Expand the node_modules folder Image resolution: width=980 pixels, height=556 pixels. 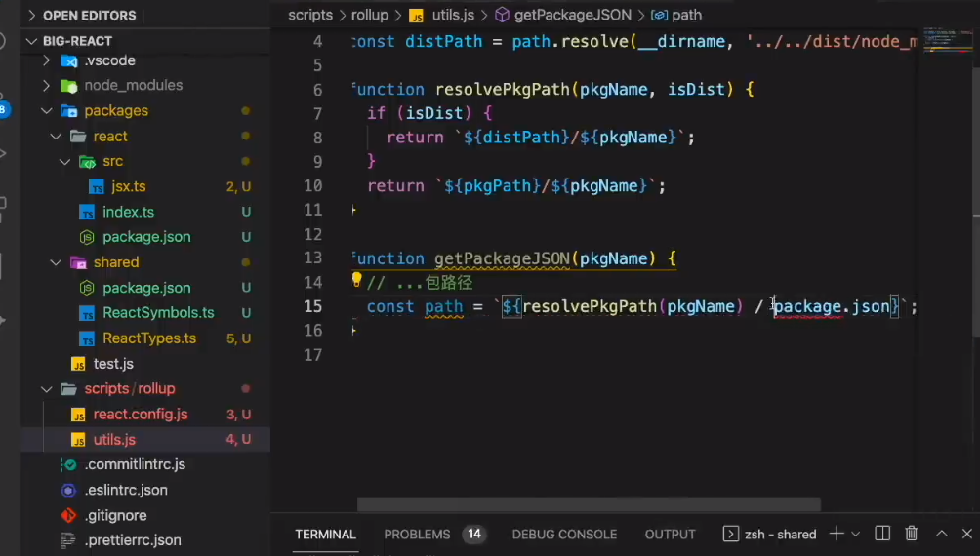(46, 85)
